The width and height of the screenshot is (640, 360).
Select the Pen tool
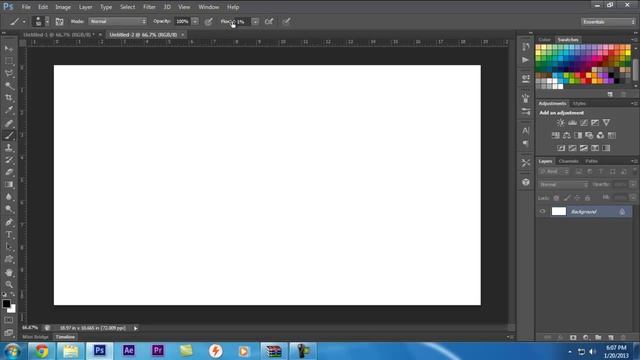pyautogui.click(x=9, y=222)
